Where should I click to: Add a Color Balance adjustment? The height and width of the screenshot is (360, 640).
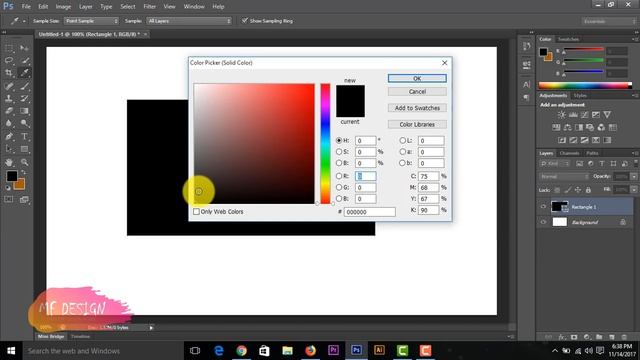pos(567,127)
